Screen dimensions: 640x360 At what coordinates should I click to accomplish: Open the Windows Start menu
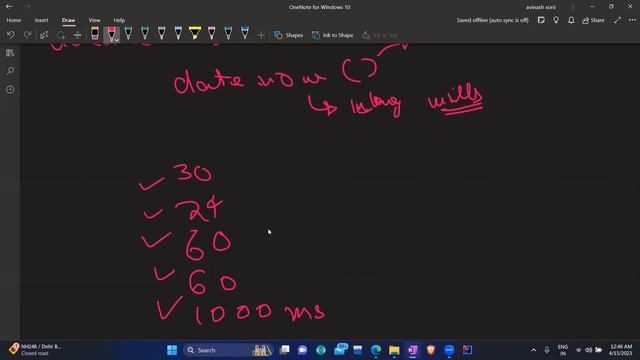pyautogui.click(x=172, y=350)
